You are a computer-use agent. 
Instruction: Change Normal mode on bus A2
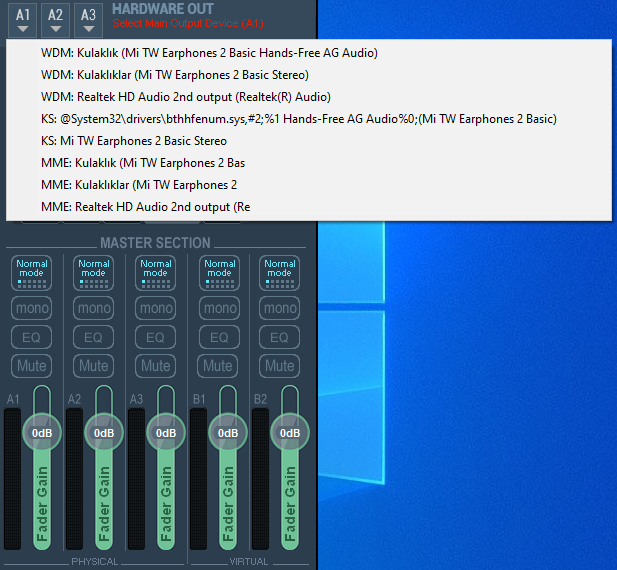click(x=94, y=273)
